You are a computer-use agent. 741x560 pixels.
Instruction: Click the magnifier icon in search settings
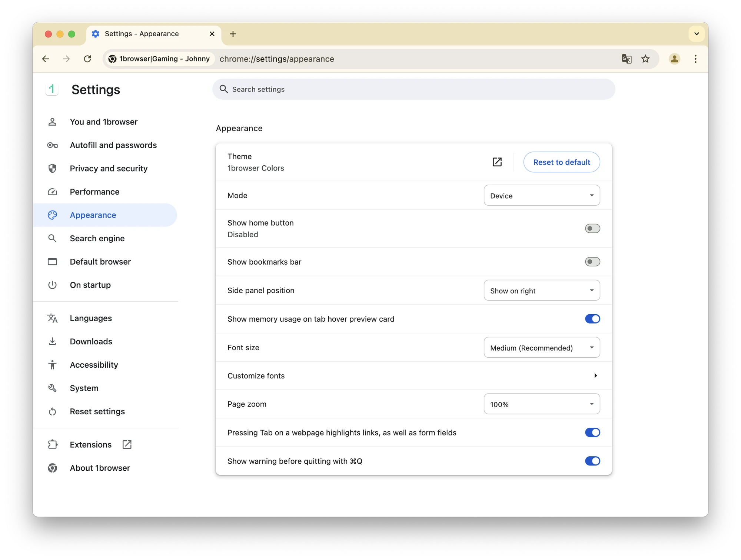tap(223, 89)
